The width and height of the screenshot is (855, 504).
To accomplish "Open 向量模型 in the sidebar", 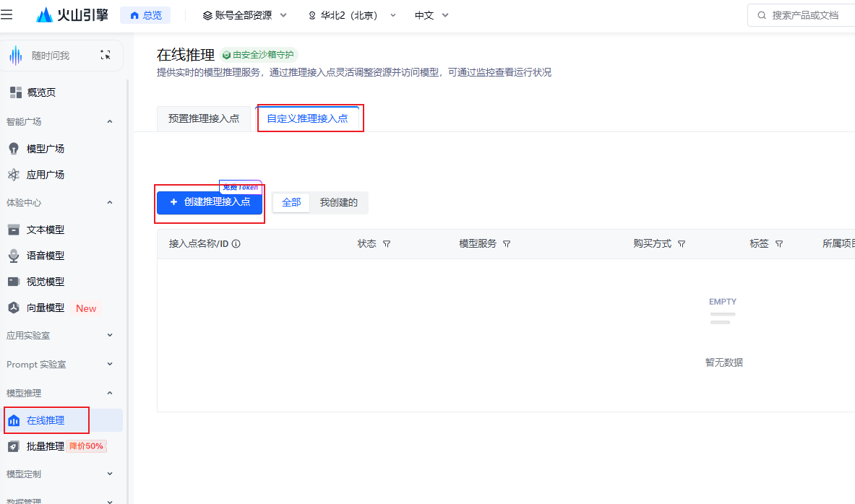I will [x=46, y=308].
